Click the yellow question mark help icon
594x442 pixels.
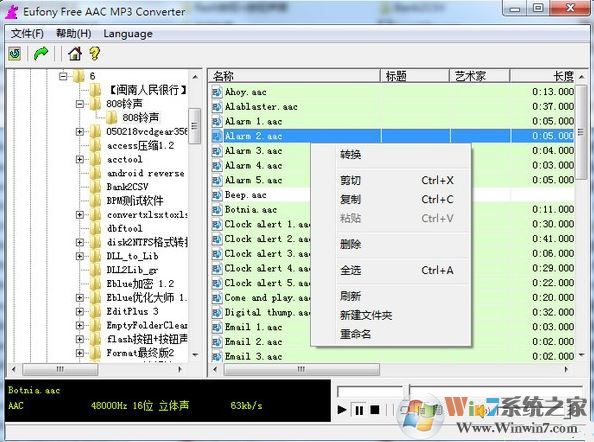pyautogui.click(x=95, y=53)
